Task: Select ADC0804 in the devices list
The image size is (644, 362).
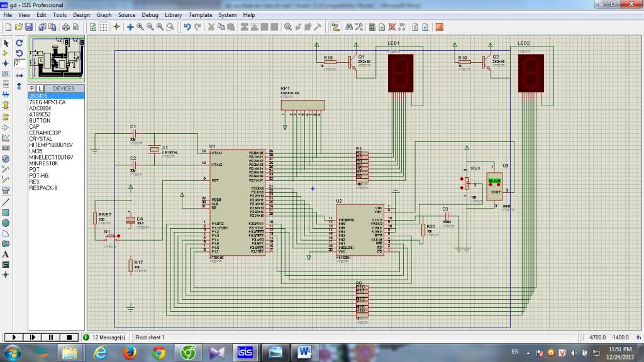Action: tap(41, 108)
